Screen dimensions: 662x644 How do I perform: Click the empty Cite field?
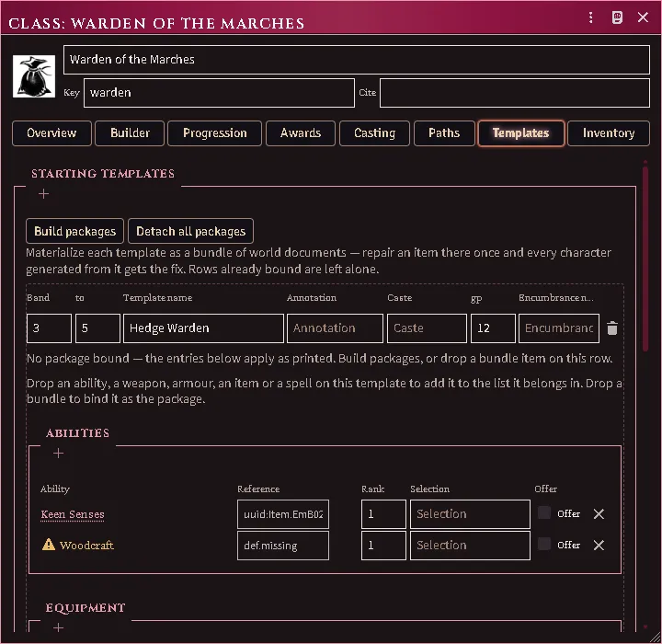[515, 93]
